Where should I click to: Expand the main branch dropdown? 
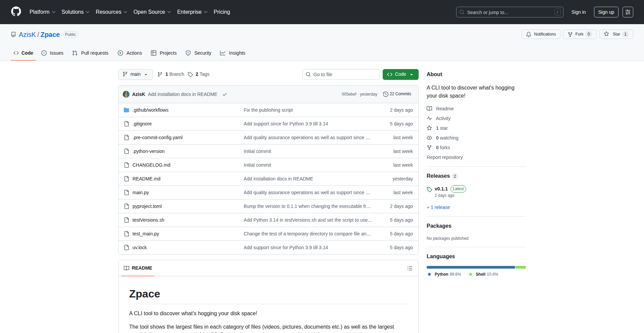(135, 74)
